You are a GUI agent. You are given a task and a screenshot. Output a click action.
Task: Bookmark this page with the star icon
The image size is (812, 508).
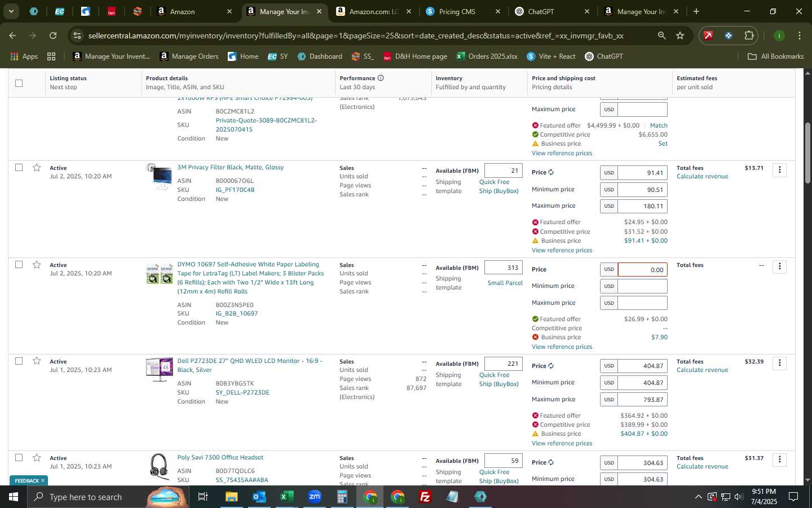[x=680, y=36]
